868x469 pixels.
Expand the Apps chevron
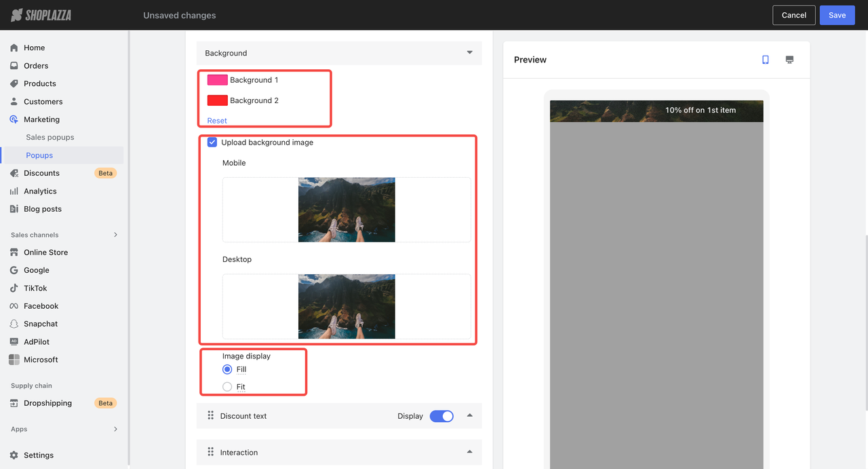tap(115, 429)
